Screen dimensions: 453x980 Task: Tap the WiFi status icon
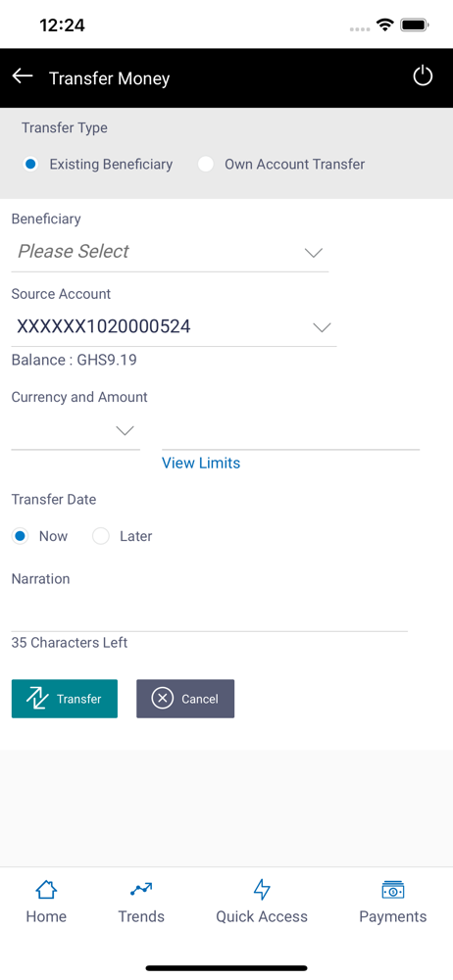384,25
